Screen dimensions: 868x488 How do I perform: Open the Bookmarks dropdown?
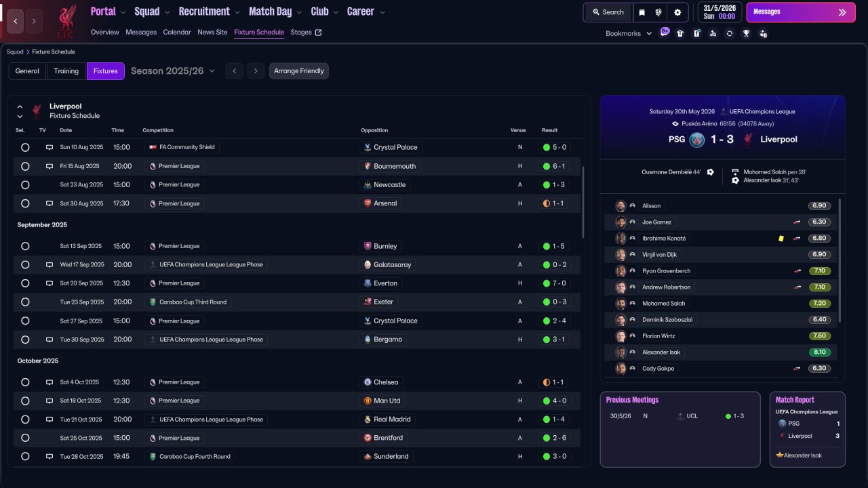point(629,33)
